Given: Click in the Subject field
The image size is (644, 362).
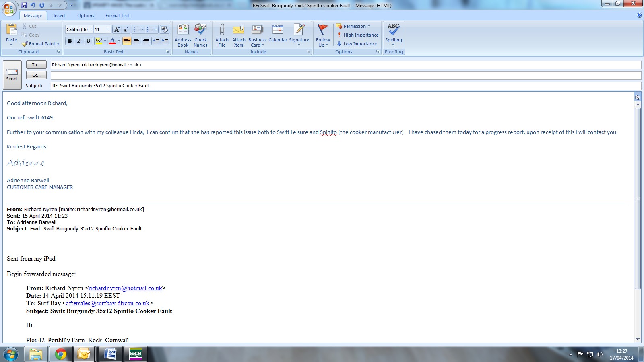Looking at the screenshot, I should [x=346, y=86].
